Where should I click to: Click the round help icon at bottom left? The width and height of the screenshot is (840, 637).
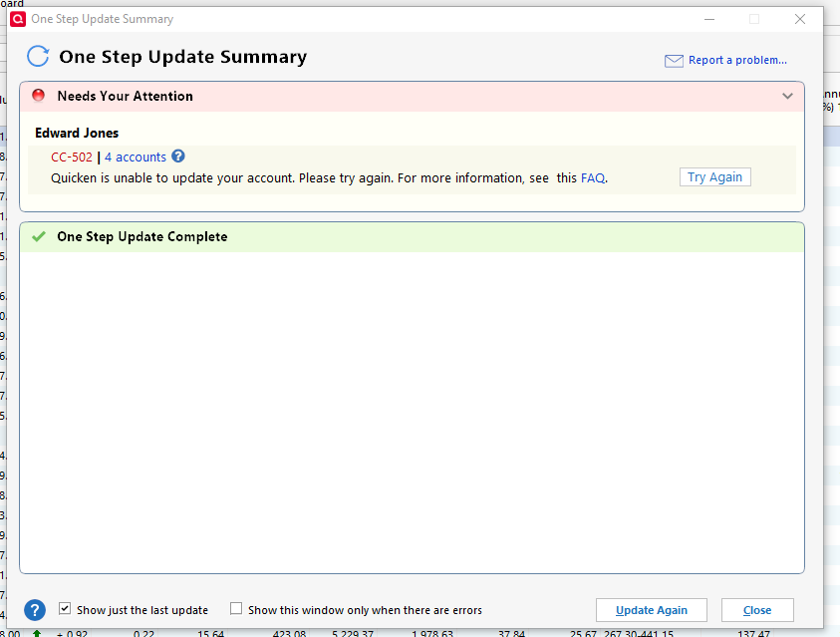(35, 610)
